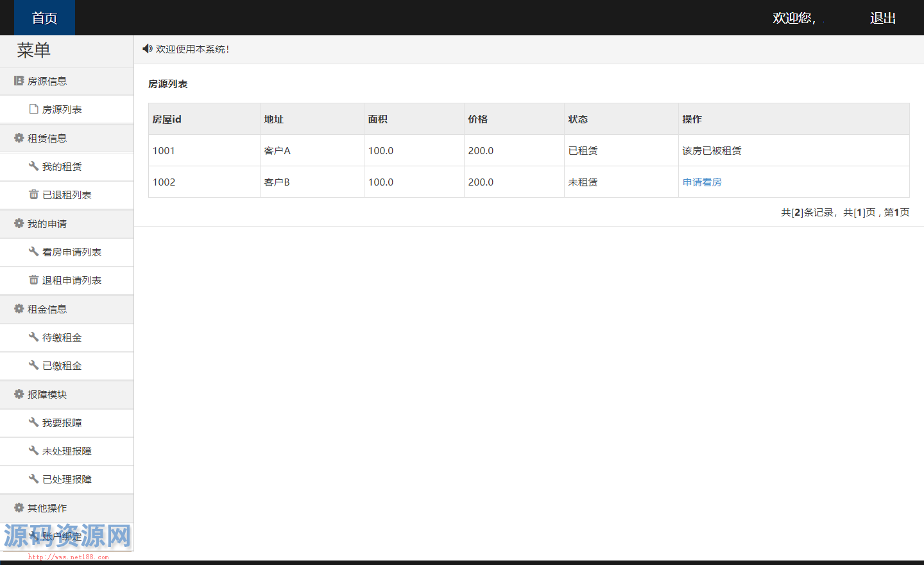The image size is (924, 565).
Task: Click the 已租赁 status cell
Action: point(621,150)
